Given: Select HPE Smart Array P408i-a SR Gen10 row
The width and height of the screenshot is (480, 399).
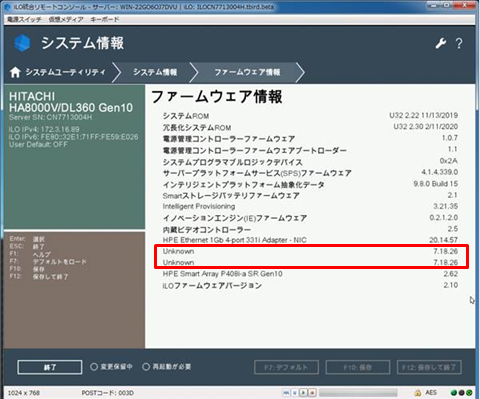Looking at the screenshot, I should 310,274.
